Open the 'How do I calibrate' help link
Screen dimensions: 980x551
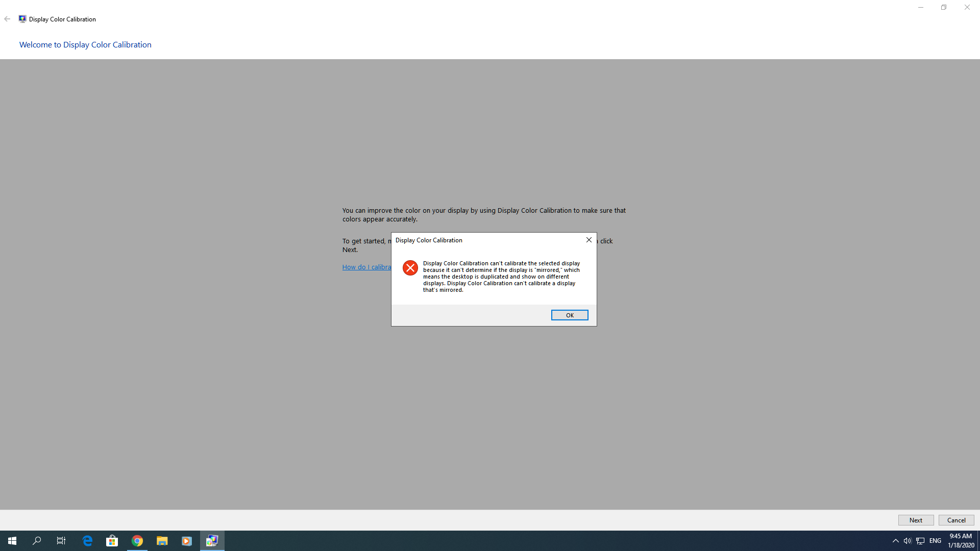coord(367,267)
